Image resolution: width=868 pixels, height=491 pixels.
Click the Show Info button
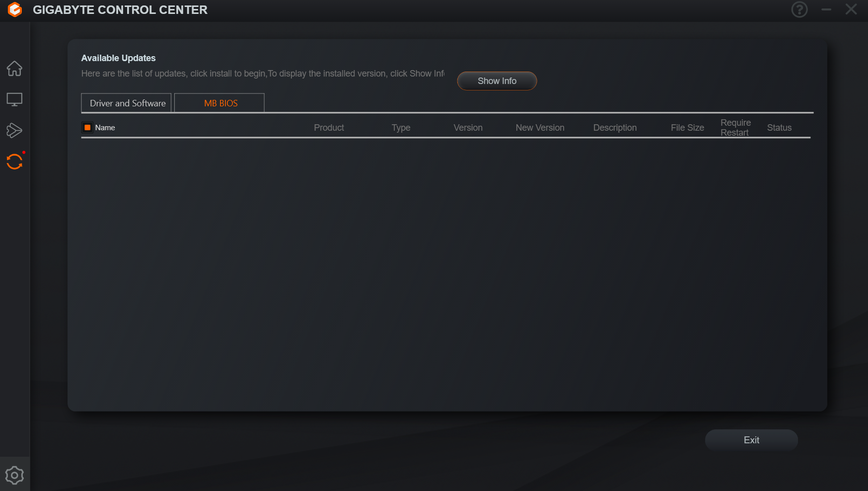[497, 81]
